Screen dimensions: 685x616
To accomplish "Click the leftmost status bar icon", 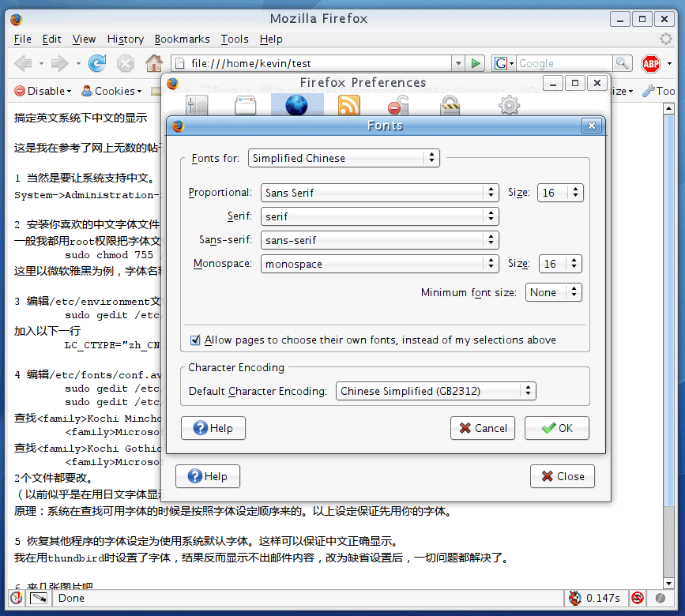I will pyautogui.click(x=17, y=598).
